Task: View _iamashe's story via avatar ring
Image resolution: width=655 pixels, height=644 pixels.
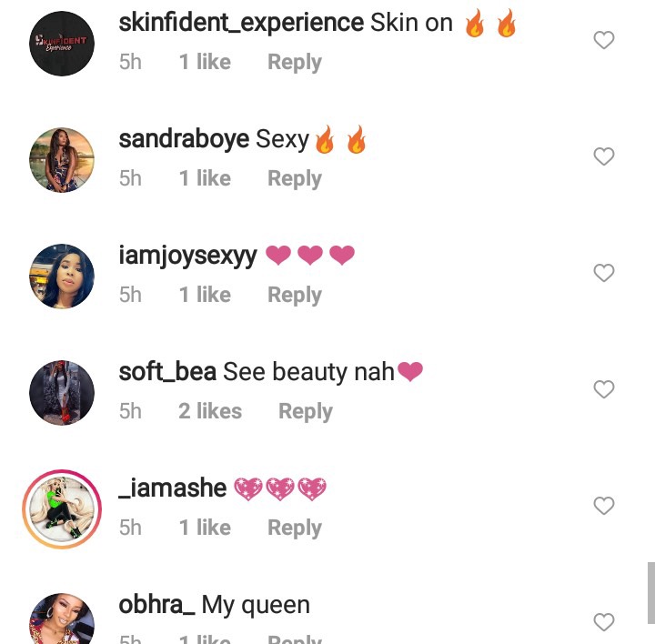Action: (x=62, y=509)
